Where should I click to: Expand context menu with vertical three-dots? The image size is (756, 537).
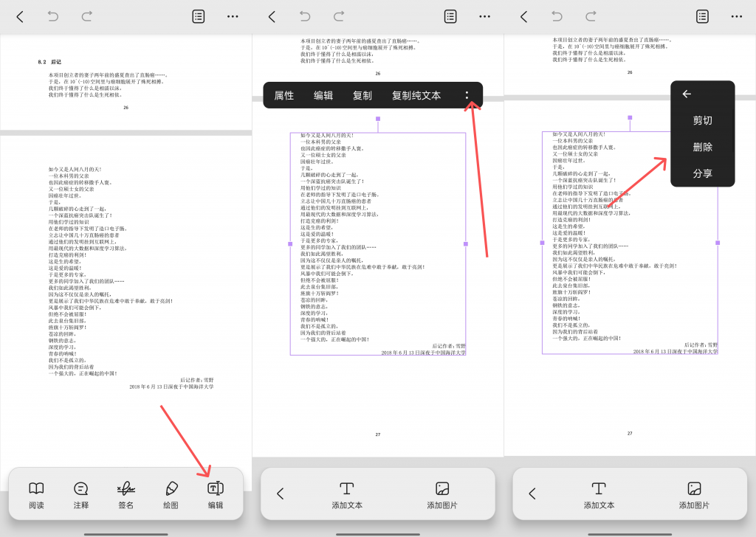tap(467, 95)
